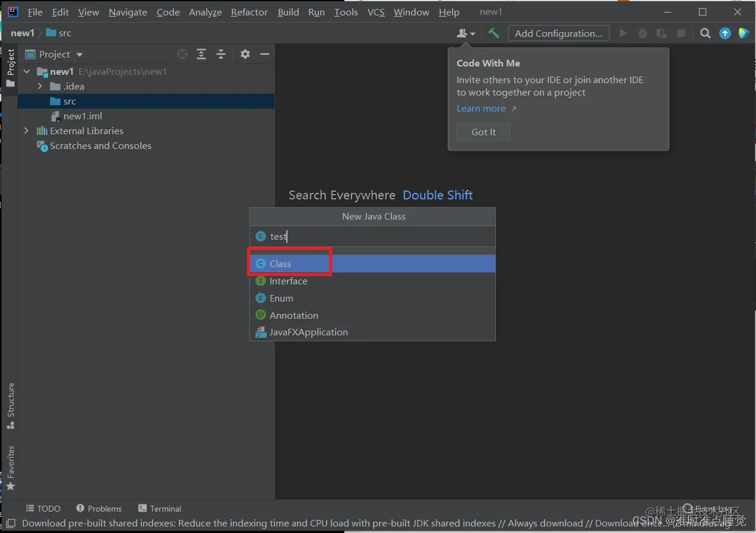This screenshot has height=533, width=756.
Task: Click the Select Opened File target icon
Action: [182, 54]
